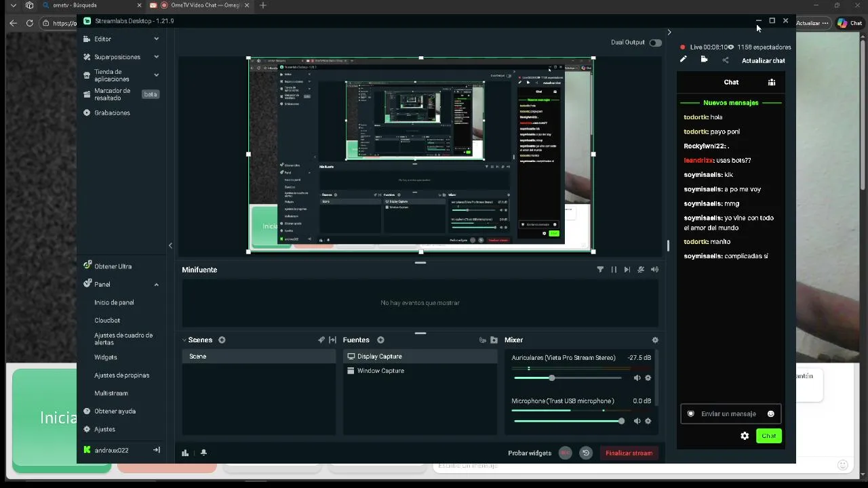This screenshot has width=868, height=488.
Task: Click the Fuentes hand/gesture icon
Action: tap(483, 340)
